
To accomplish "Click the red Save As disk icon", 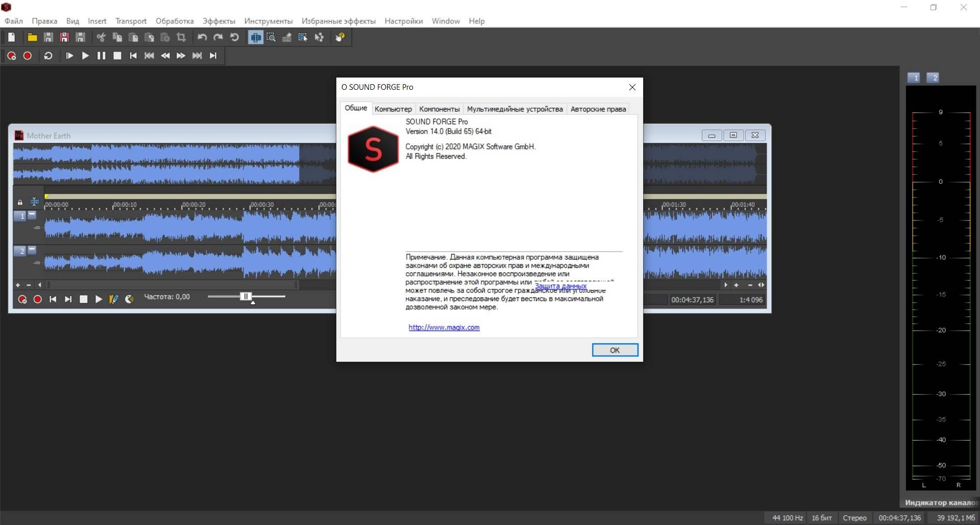I will pos(64,37).
